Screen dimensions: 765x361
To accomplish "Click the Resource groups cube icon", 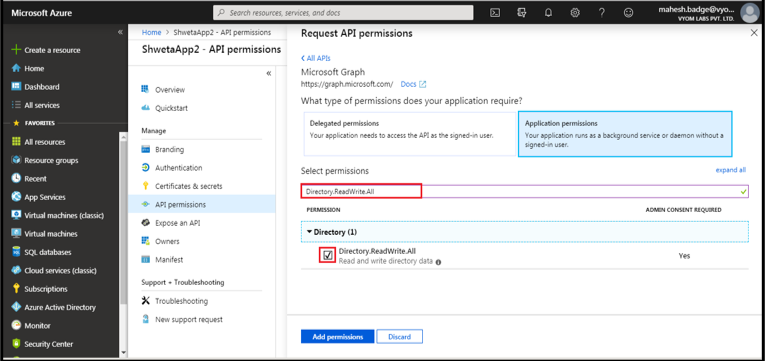I will coord(16,160).
